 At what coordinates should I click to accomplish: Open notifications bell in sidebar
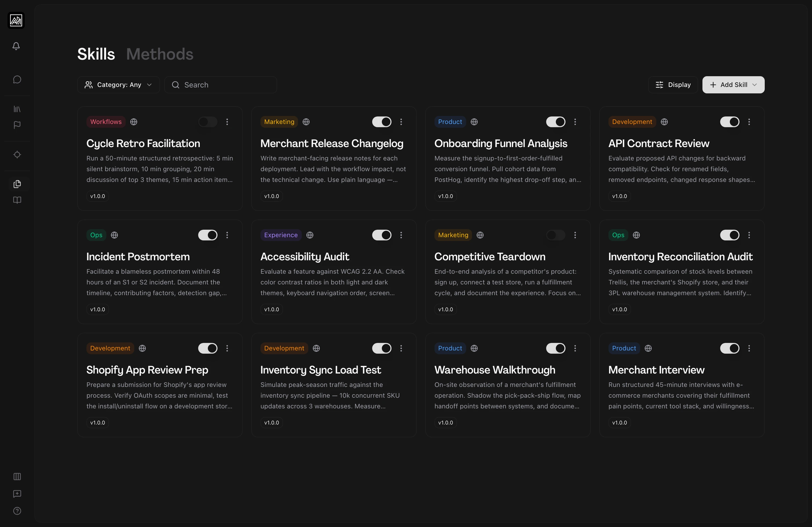tap(16, 46)
